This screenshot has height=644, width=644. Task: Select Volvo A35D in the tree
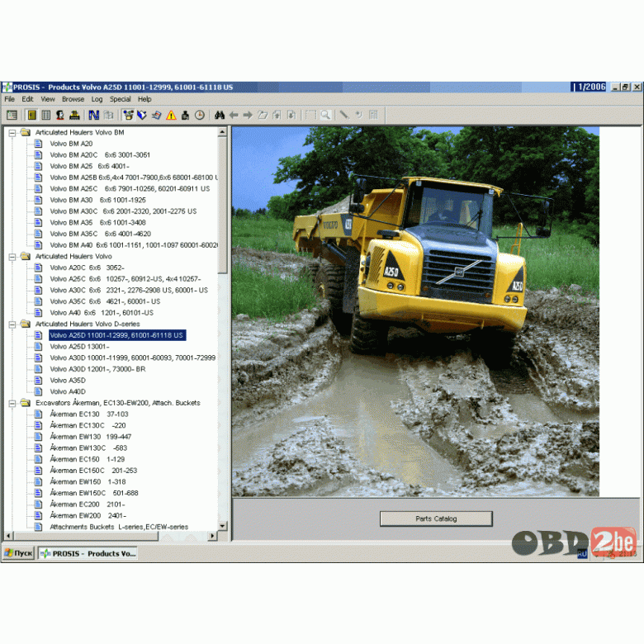click(68, 381)
